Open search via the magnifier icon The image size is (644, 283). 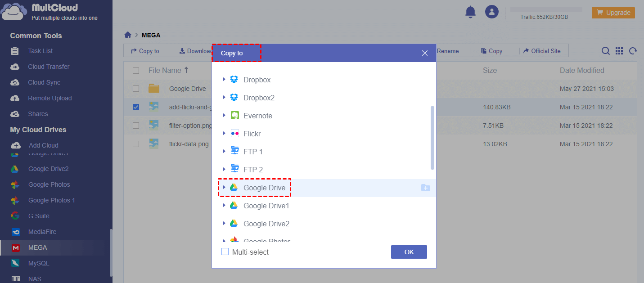606,51
